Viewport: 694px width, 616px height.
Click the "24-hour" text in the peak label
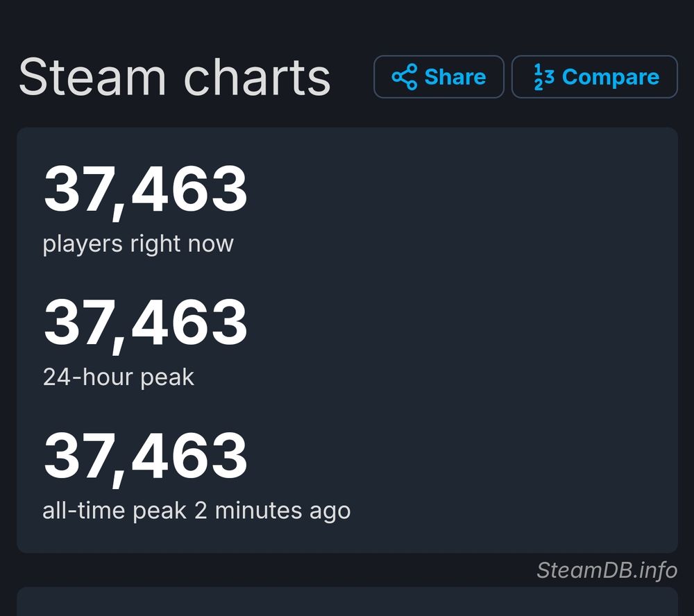pos(88,377)
